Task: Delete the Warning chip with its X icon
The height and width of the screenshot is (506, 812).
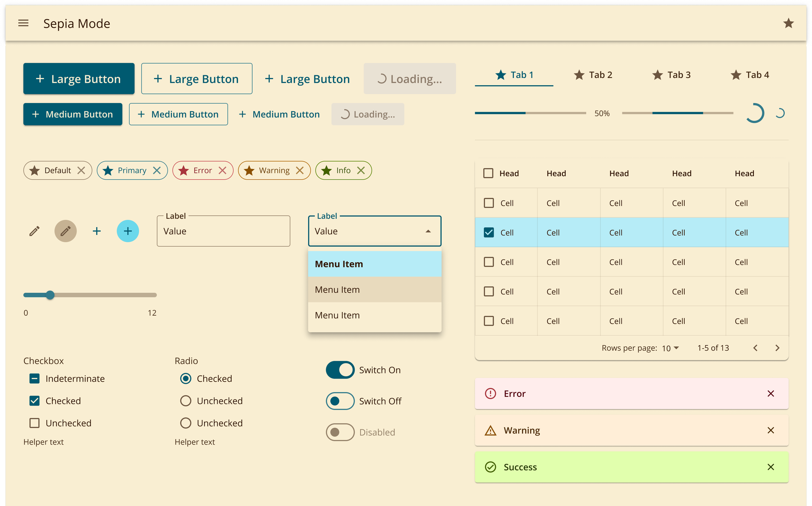Action: [x=300, y=170]
